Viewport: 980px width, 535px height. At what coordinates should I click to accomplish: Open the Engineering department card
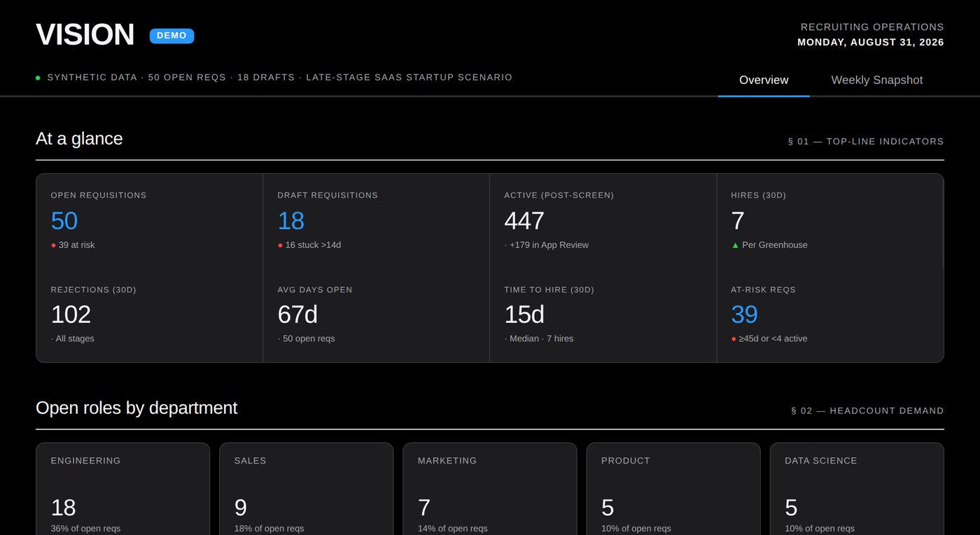pyautogui.click(x=122, y=489)
